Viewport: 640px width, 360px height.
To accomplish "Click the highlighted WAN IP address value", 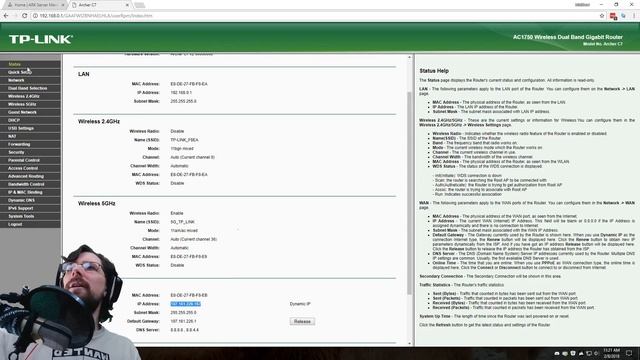I will (x=185, y=304).
